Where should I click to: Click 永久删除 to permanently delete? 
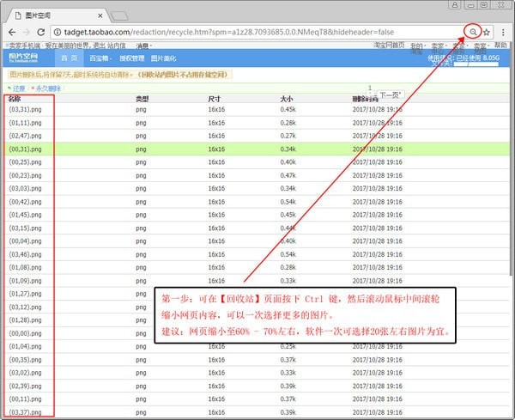(x=48, y=88)
